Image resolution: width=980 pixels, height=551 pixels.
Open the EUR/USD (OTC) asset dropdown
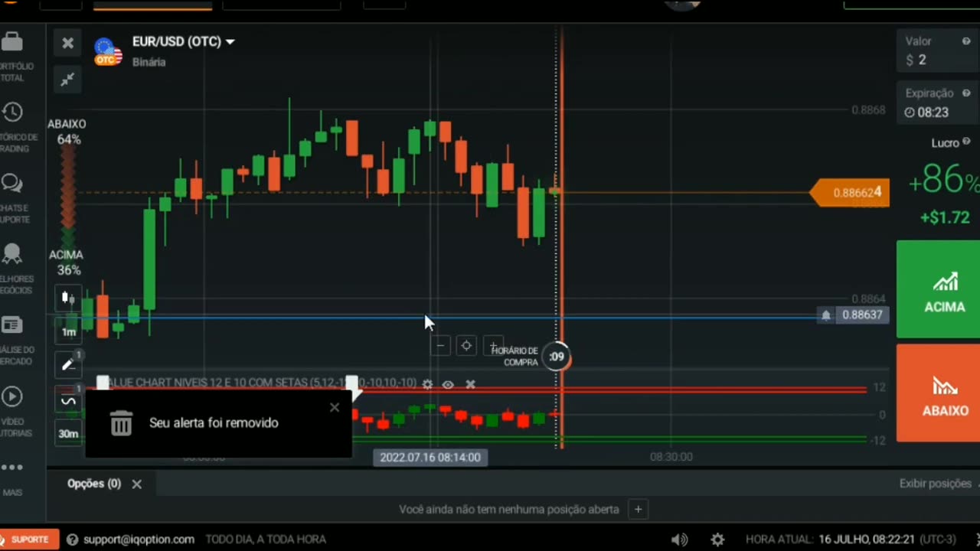click(x=184, y=41)
